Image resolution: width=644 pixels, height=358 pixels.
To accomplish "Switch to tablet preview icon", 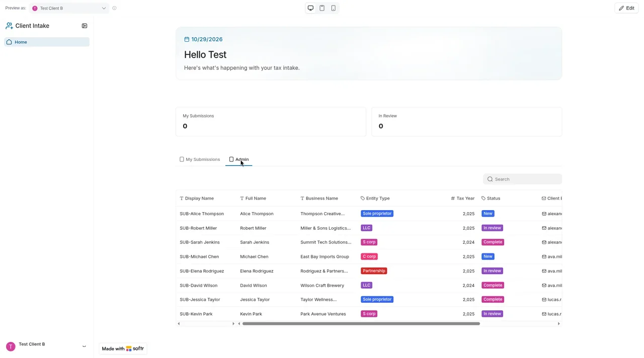I will (322, 8).
